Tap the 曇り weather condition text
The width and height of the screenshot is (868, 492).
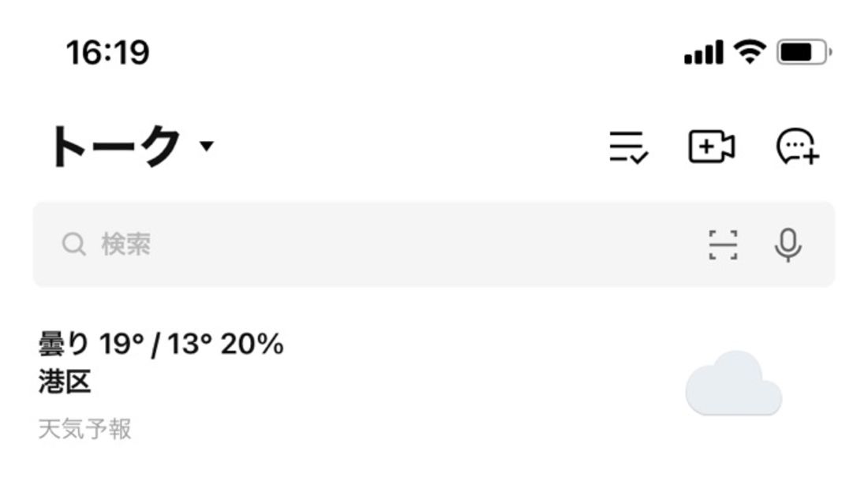63,344
